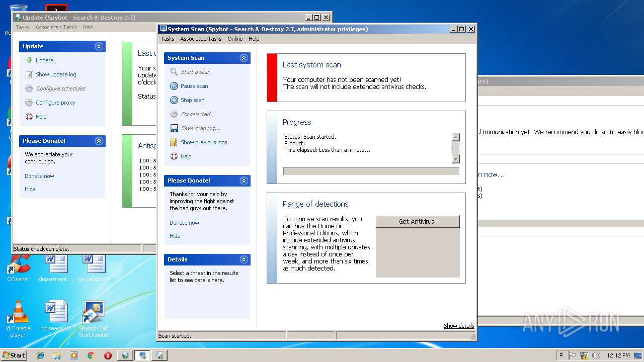Open itdisease.rtf document on desktop

pos(55,316)
